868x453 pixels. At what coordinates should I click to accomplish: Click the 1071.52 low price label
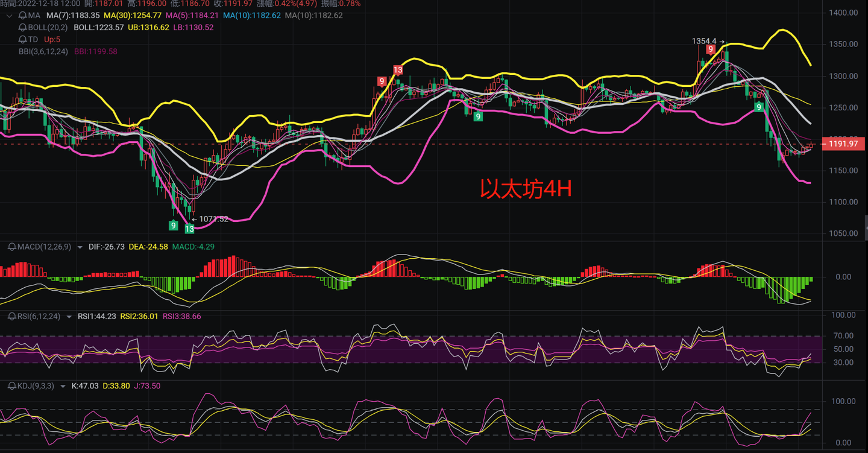point(214,219)
